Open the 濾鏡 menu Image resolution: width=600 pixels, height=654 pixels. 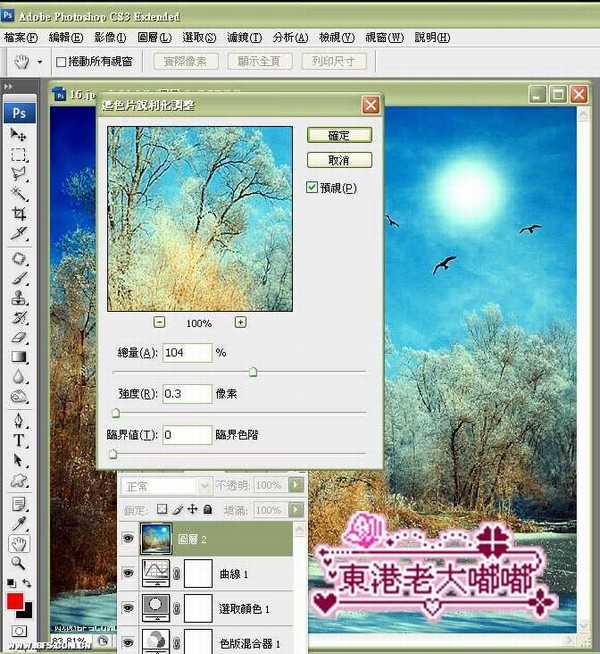[243, 37]
